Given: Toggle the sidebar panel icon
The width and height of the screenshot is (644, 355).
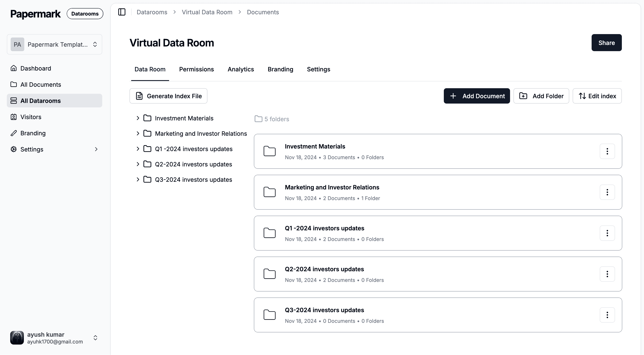Looking at the screenshot, I should point(122,12).
